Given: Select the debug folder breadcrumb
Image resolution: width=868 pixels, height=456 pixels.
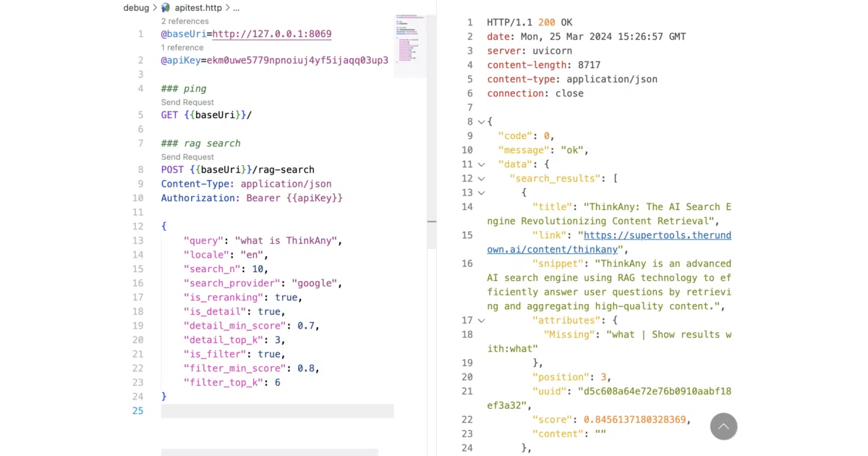Looking at the screenshot, I should pyautogui.click(x=136, y=8).
